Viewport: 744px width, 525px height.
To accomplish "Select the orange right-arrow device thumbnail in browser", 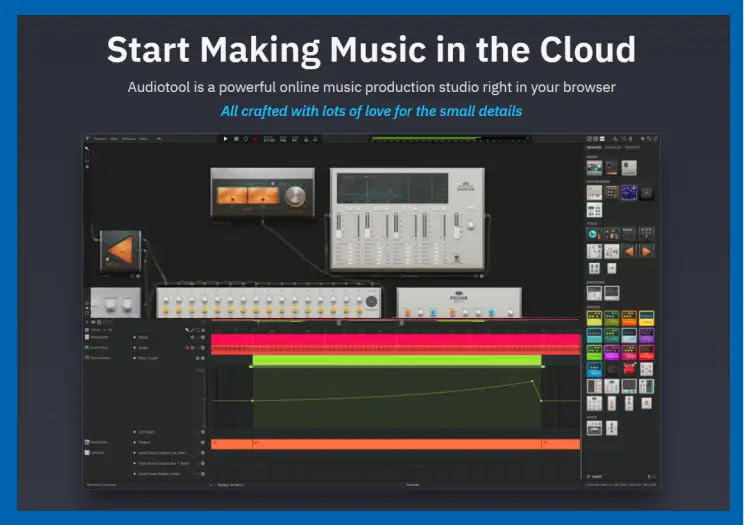I will click(646, 251).
